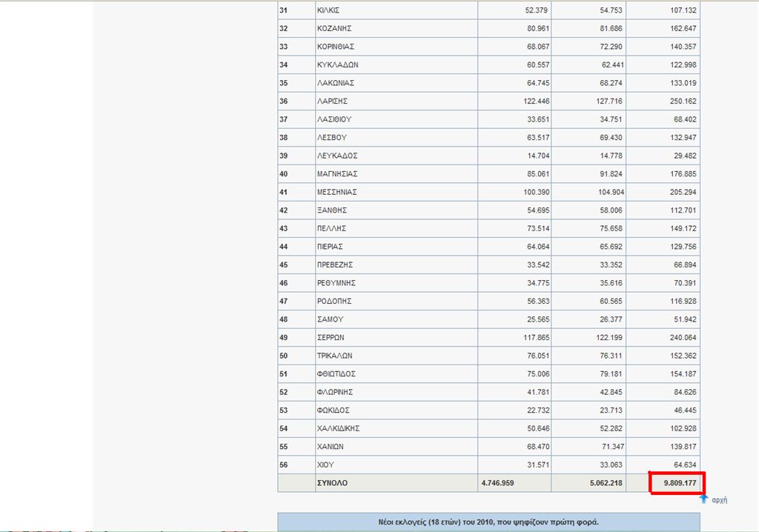Select the ΡΕΘΥΜΝΗΣ row name
Viewport: 759px width, 532px height.
[x=337, y=283]
